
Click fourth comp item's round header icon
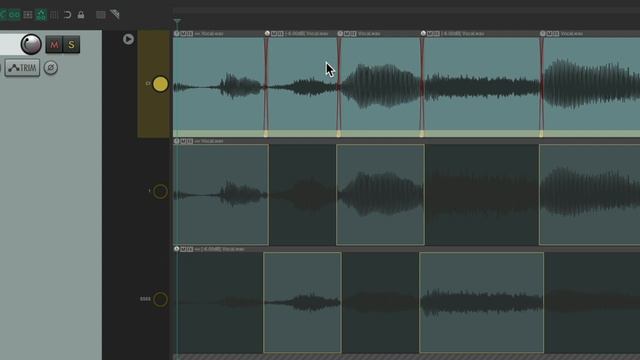click(x=423, y=33)
